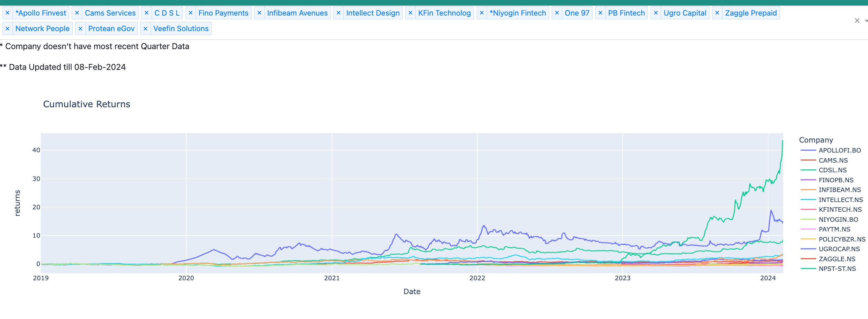This screenshot has width=868, height=319.
Task: Remove the Intellect Design tag
Action: click(339, 13)
